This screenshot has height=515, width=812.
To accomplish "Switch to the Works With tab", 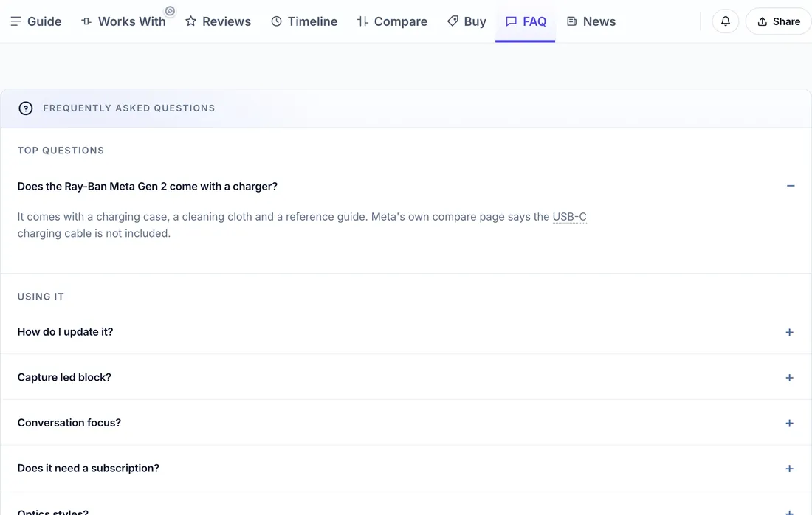I will click(124, 21).
